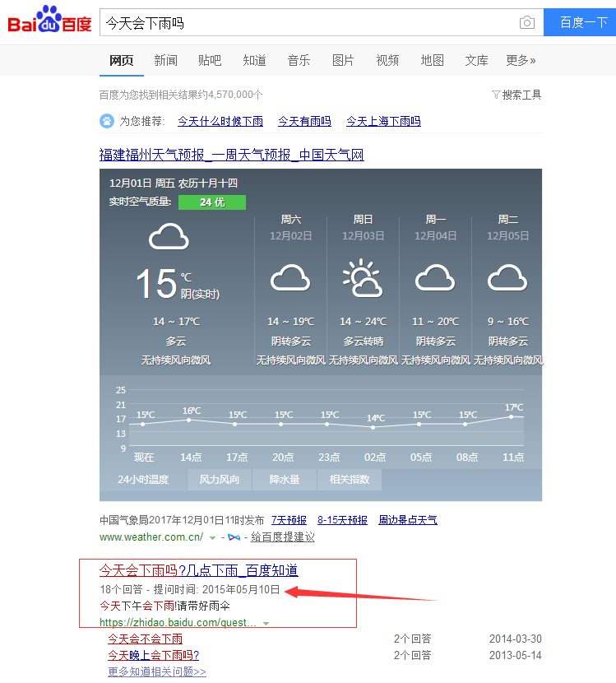Open the 今天会不会下雨 question link
This screenshot has width=616, height=683.
[145, 639]
